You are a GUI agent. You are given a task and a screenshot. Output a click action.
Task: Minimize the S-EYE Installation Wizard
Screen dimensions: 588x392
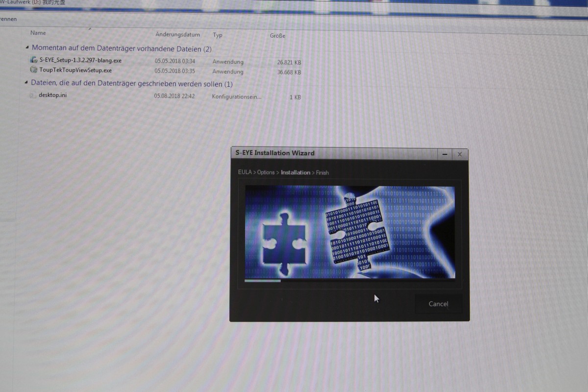[x=444, y=154]
